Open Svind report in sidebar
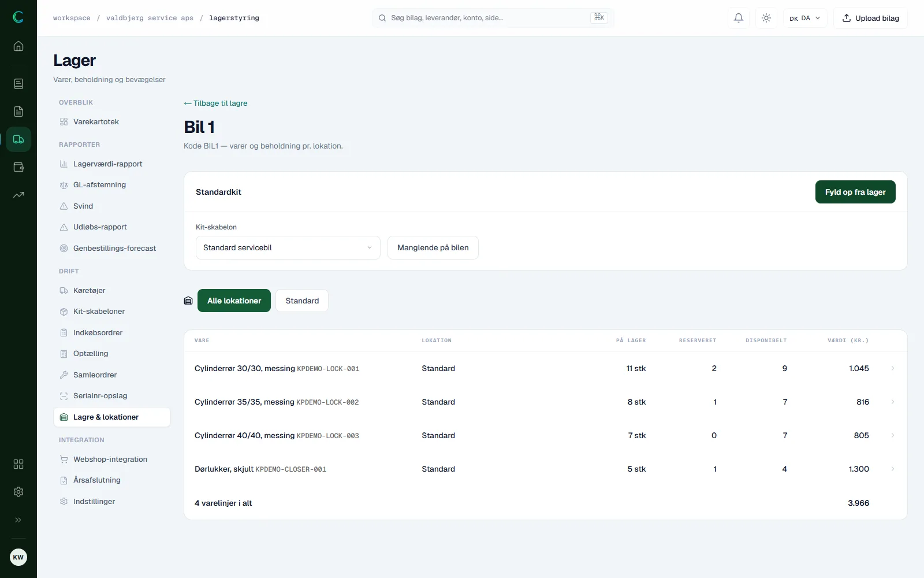Screen dimensions: 924x578 coord(112,206)
